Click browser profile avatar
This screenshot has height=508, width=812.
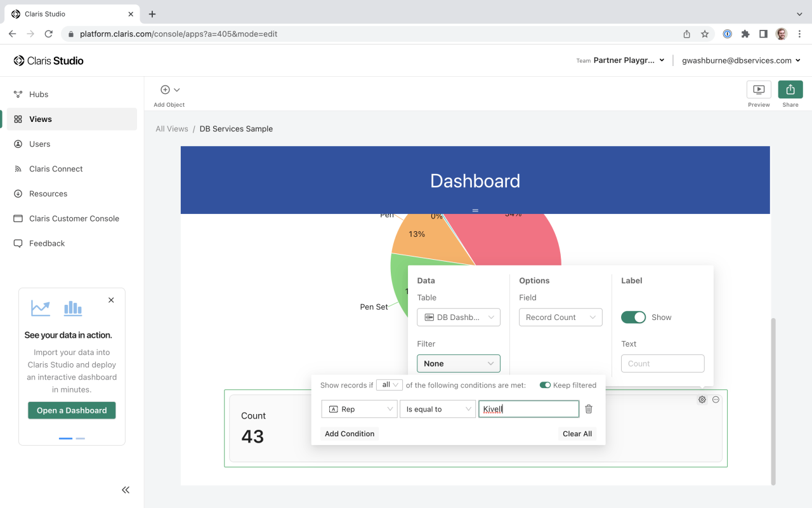point(782,34)
